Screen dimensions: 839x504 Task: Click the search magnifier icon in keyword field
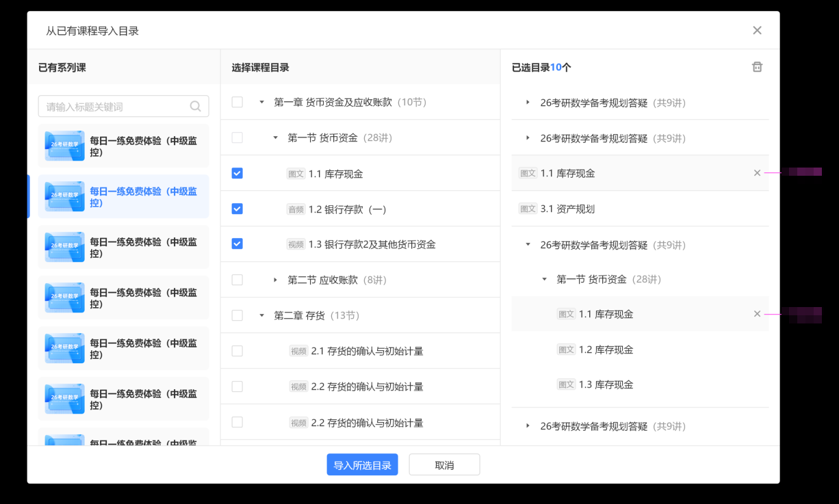195,107
